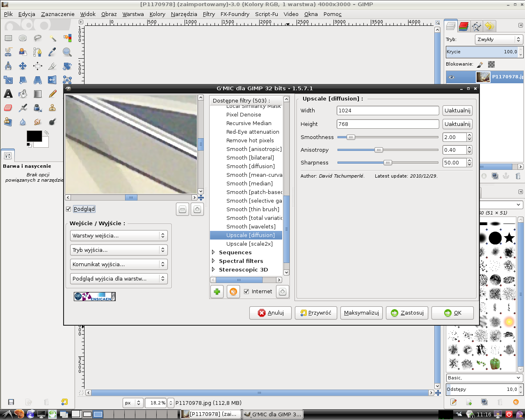This screenshot has width=525, height=420.
Task: Click the orange refresh filters button
Action: coord(233,292)
